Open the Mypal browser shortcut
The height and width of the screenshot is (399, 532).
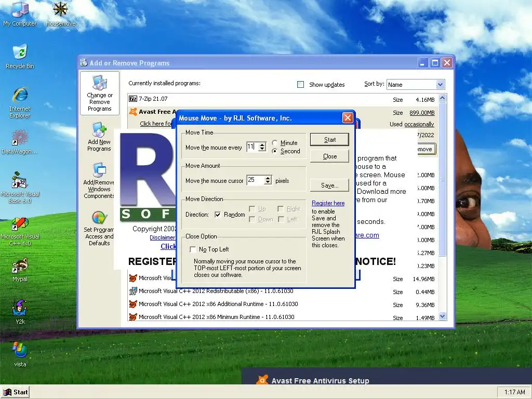coord(20,270)
